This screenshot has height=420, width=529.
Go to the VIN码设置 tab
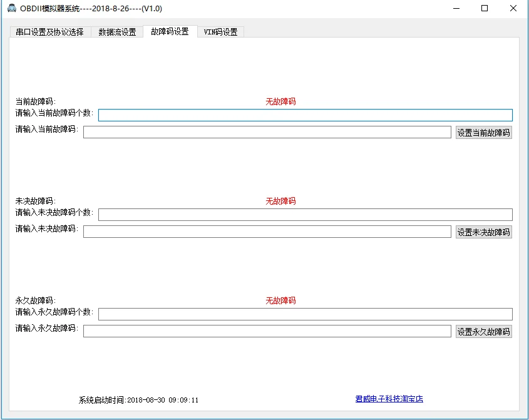point(220,32)
